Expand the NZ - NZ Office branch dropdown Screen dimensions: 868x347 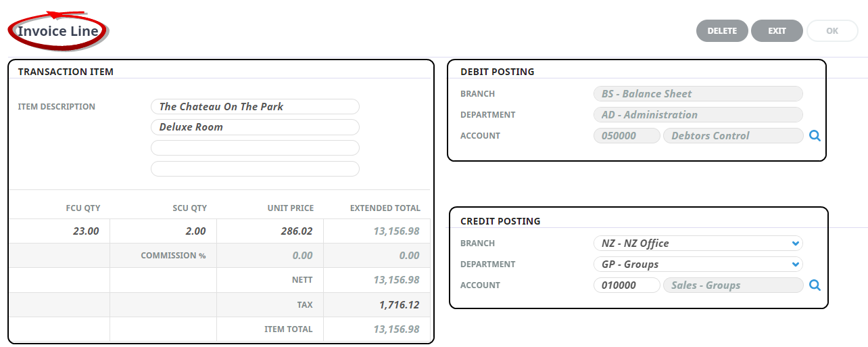point(796,244)
